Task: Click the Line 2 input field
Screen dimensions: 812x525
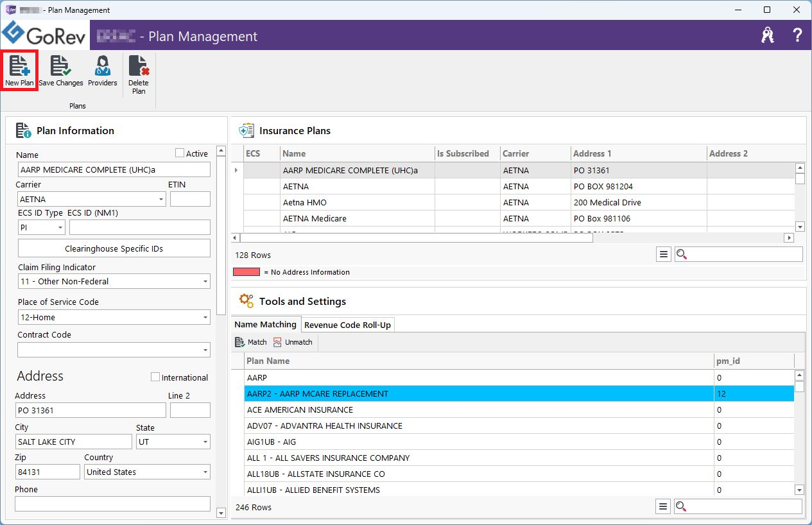Action: click(x=190, y=410)
